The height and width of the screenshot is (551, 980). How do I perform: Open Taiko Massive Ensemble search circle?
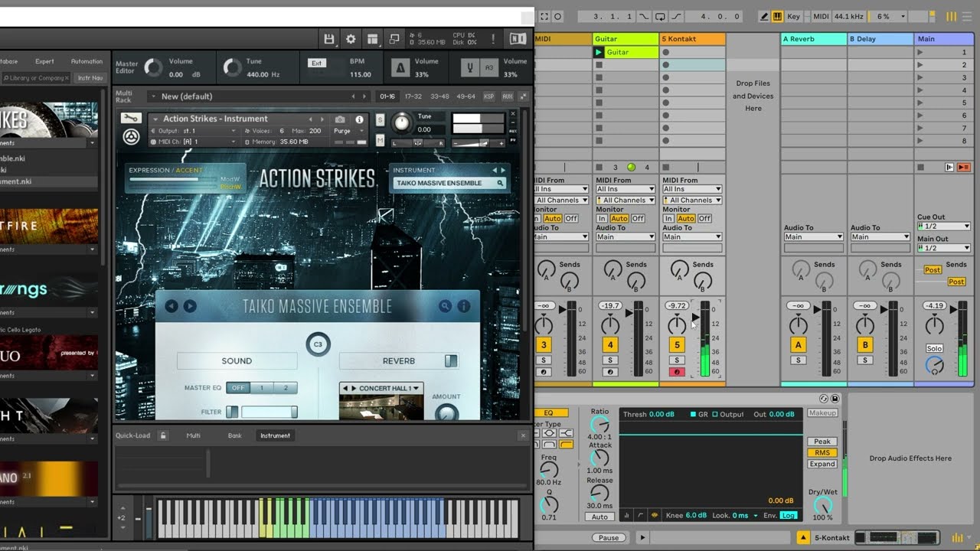(x=445, y=306)
